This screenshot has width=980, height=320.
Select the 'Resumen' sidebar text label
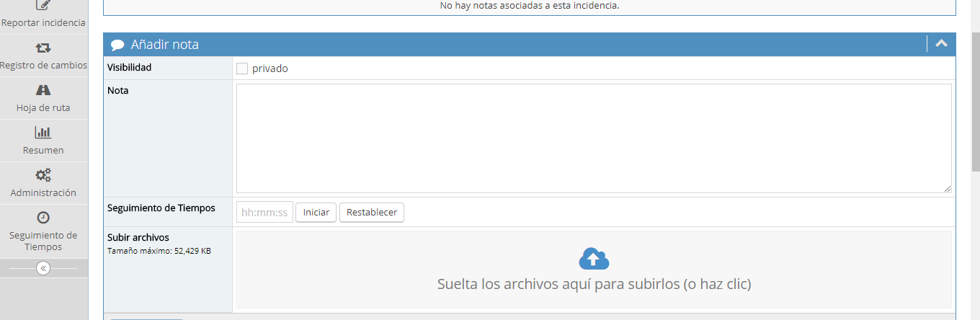click(x=43, y=150)
